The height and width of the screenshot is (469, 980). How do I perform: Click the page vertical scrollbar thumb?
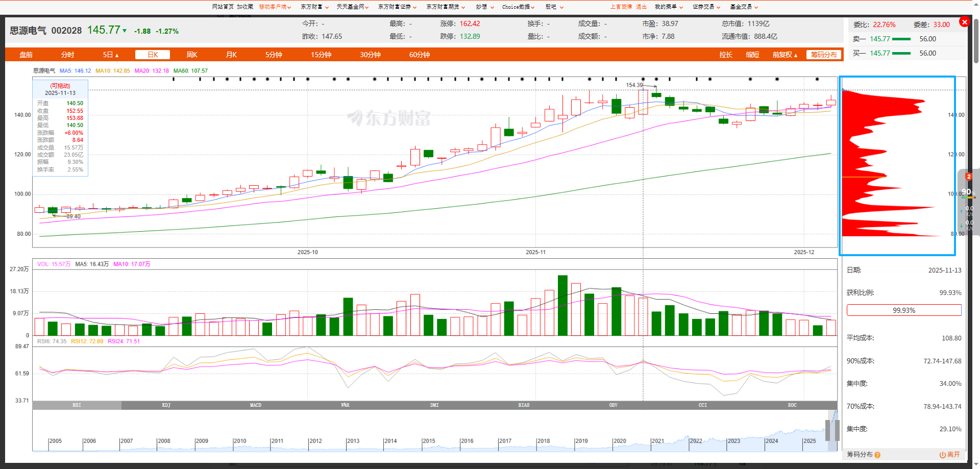(976, 41)
